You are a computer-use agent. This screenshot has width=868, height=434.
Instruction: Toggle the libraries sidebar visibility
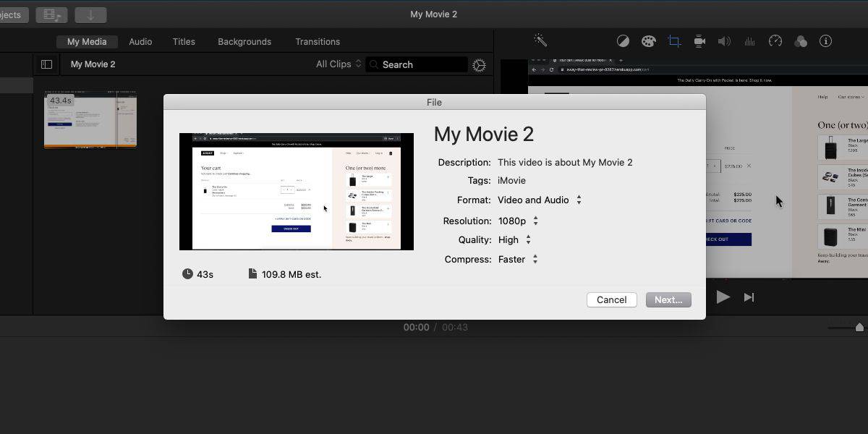coord(46,64)
